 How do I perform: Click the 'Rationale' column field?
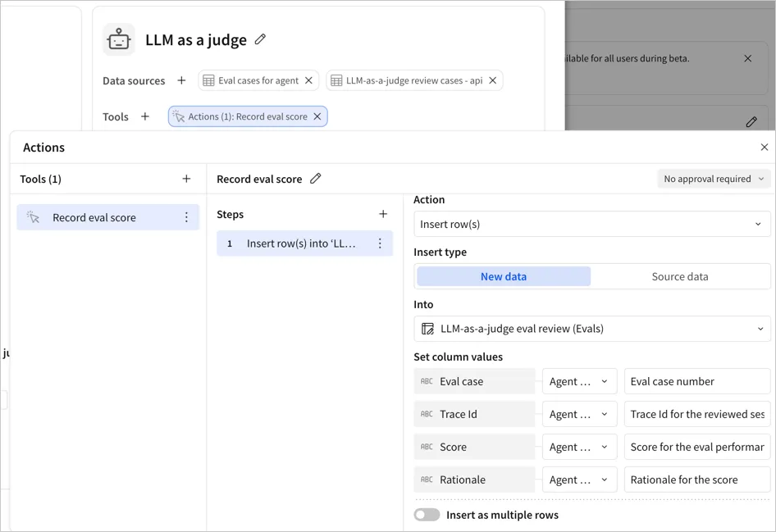click(x=475, y=479)
